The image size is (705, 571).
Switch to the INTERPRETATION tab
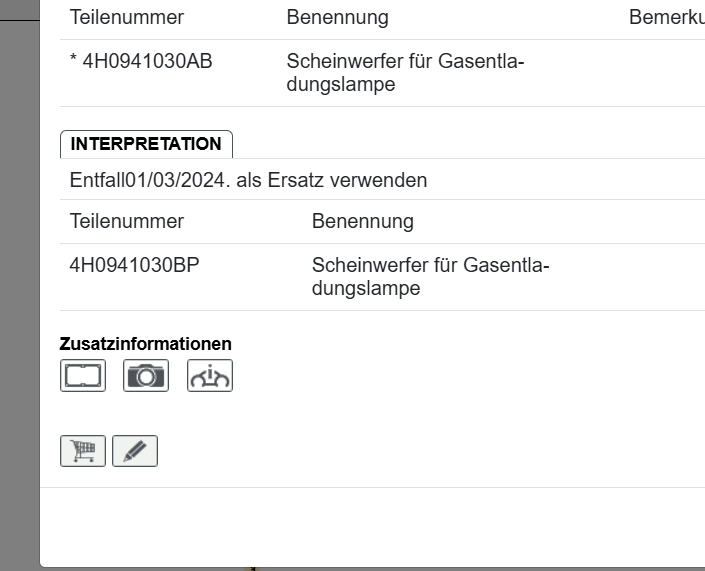[146, 144]
